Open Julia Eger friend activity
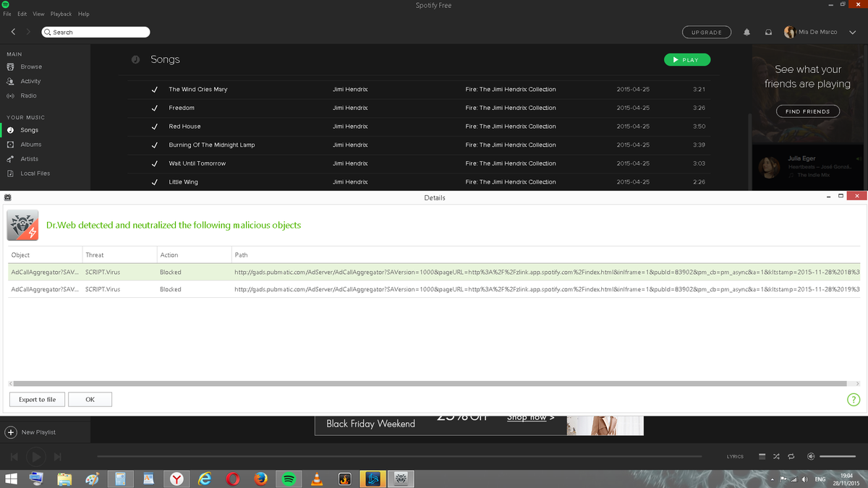 coord(809,166)
